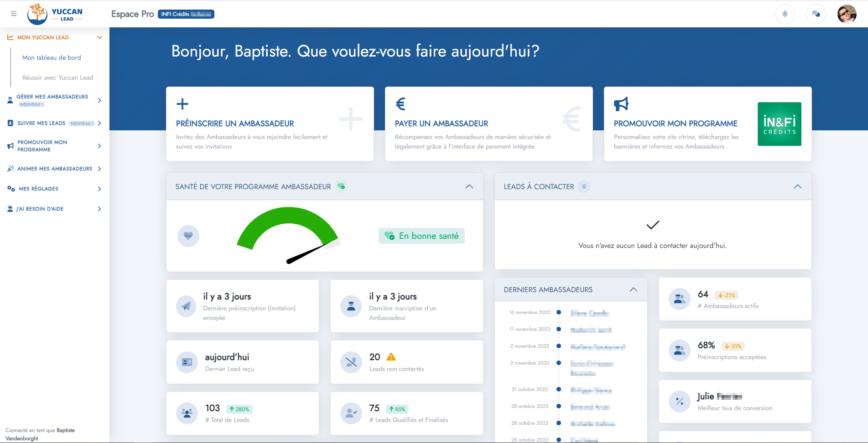
Task: Expand the Gérer mes Ambassadeurs section
Action: tap(99, 100)
